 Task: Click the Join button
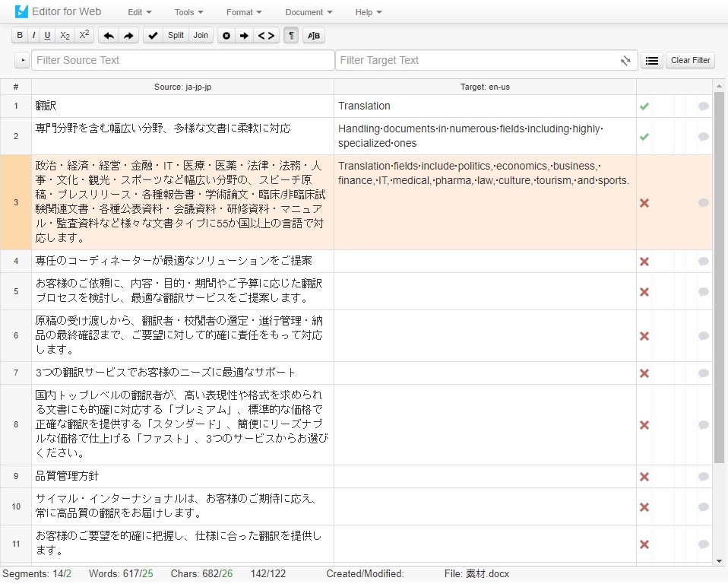(200, 35)
